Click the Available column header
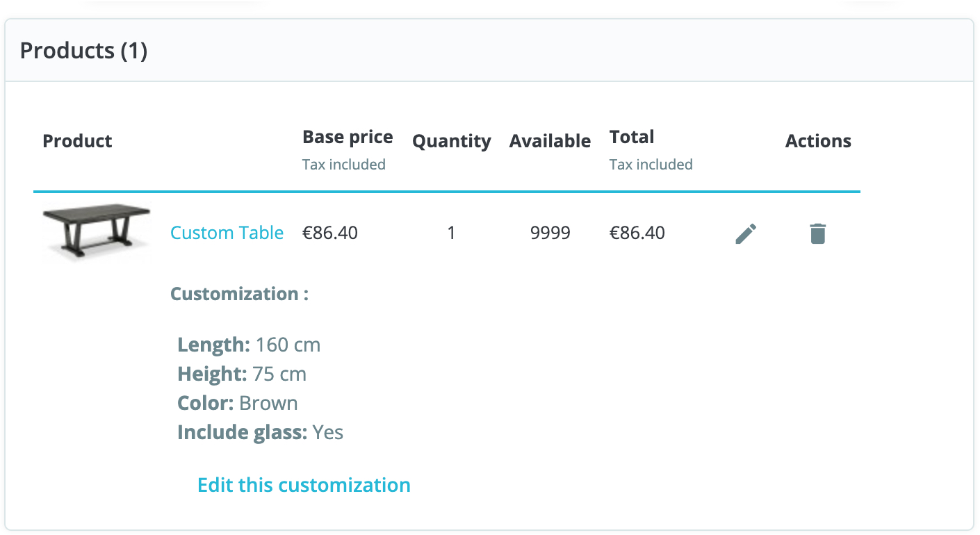 click(x=550, y=141)
